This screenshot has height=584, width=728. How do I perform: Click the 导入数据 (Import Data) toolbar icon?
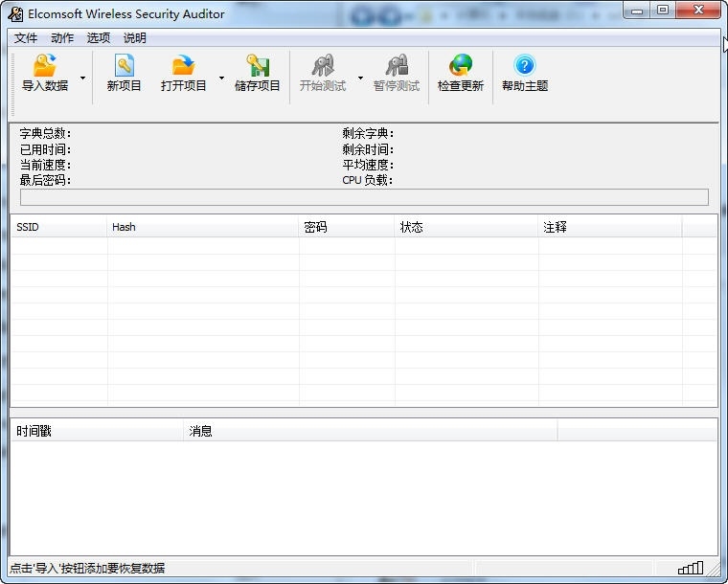click(45, 65)
